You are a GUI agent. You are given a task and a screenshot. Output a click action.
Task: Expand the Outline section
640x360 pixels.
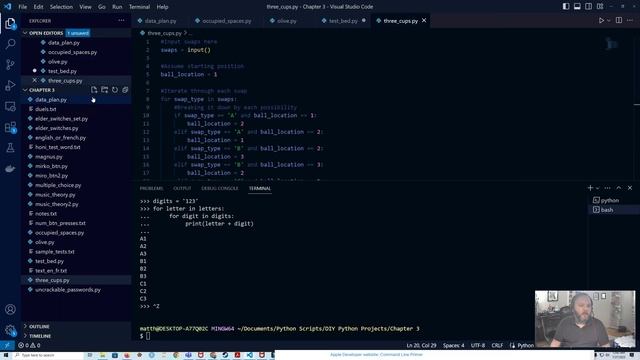coord(39,327)
